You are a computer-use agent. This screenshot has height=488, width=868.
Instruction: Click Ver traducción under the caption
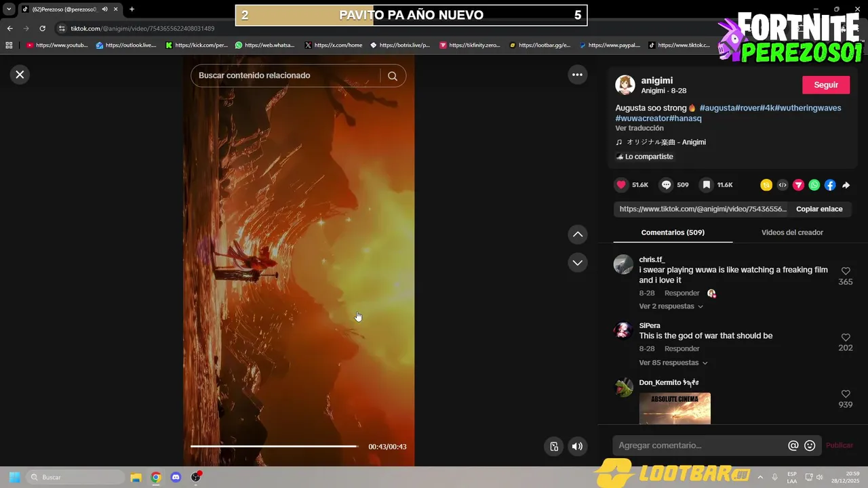(x=639, y=128)
